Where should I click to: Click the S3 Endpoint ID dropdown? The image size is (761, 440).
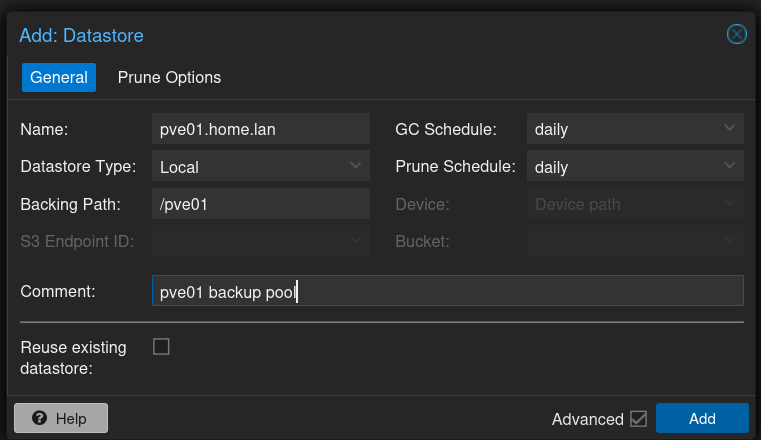click(260, 241)
